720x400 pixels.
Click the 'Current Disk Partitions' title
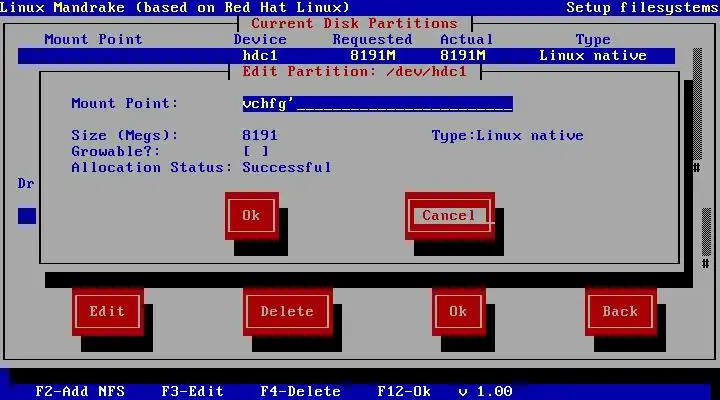click(354, 23)
